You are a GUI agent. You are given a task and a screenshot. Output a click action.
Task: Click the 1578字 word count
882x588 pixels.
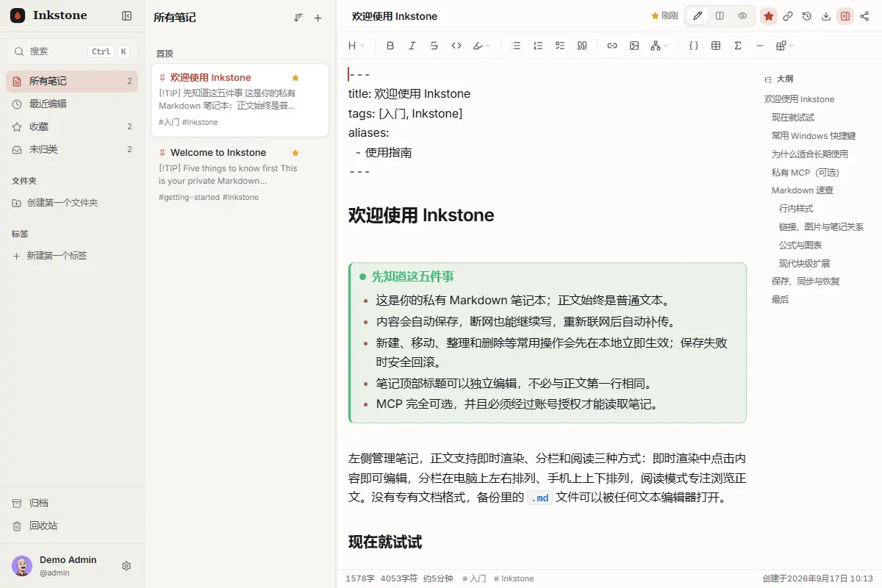[x=359, y=578]
